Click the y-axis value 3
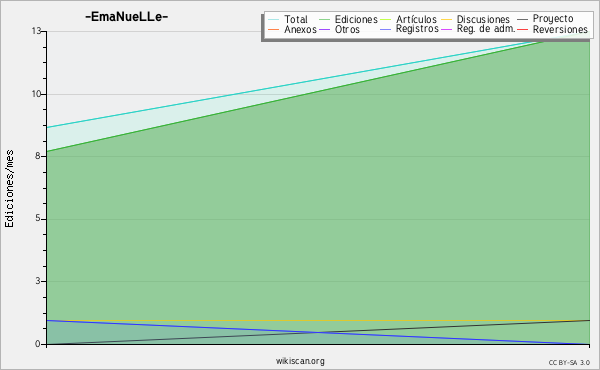The width and height of the screenshot is (600, 370). [38, 281]
